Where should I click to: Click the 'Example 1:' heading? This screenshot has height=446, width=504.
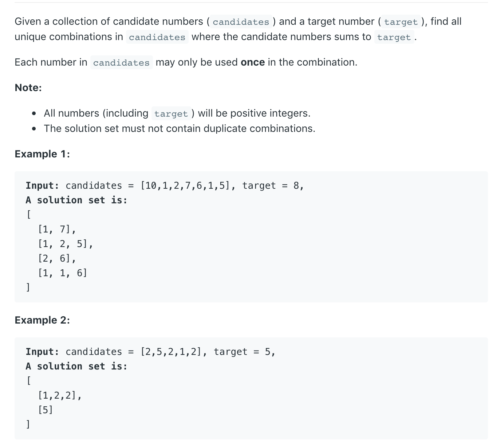(x=42, y=154)
